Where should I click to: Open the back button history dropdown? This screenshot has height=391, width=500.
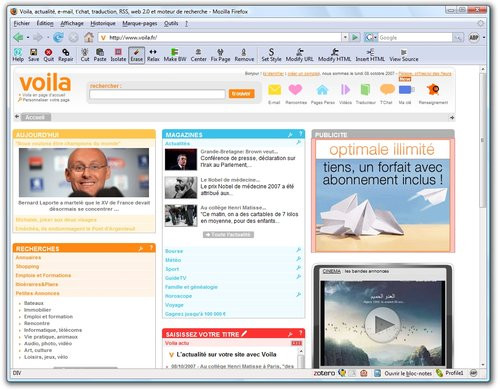tap(28, 38)
